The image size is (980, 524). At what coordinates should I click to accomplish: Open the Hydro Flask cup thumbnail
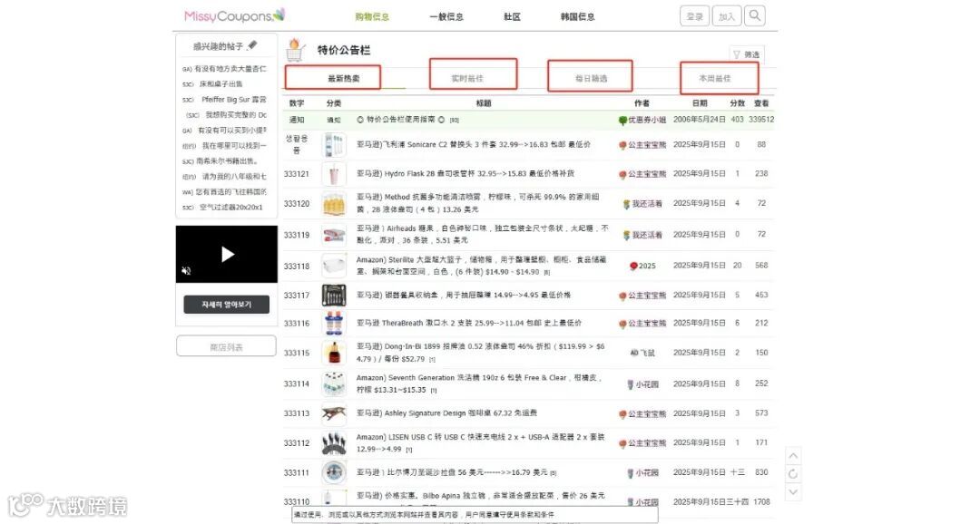(x=334, y=174)
